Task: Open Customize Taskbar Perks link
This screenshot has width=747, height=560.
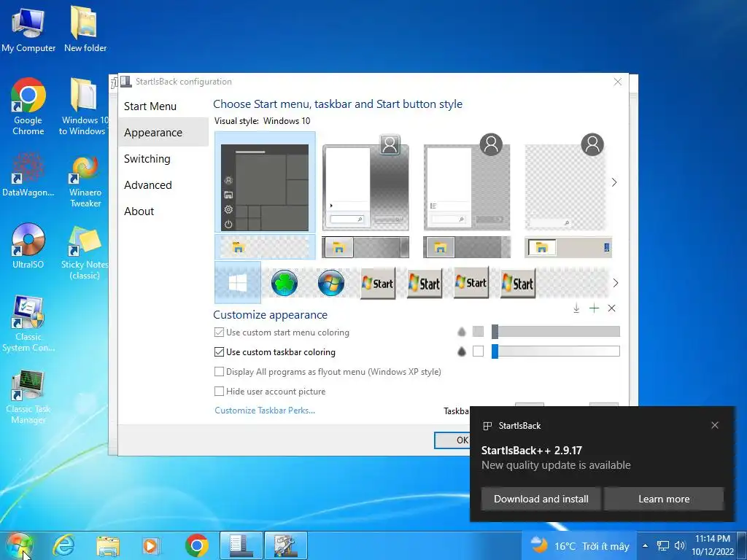Action: pos(265,410)
